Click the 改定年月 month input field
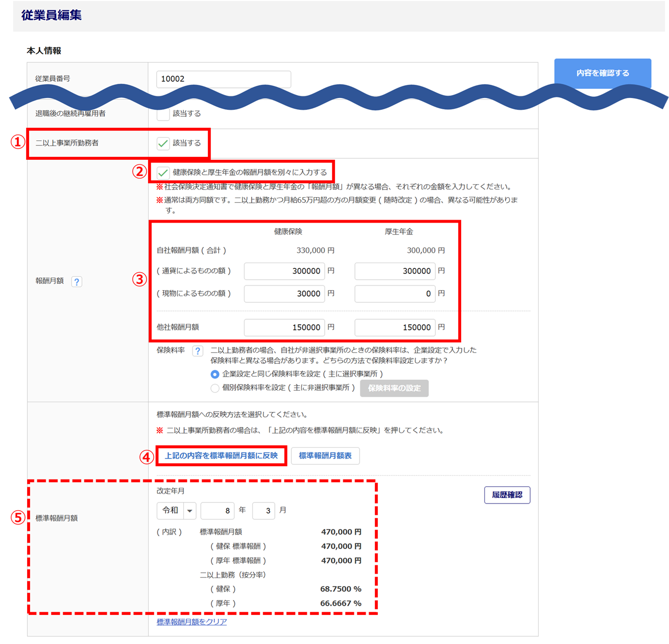669x644 pixels. pos(264,511)
